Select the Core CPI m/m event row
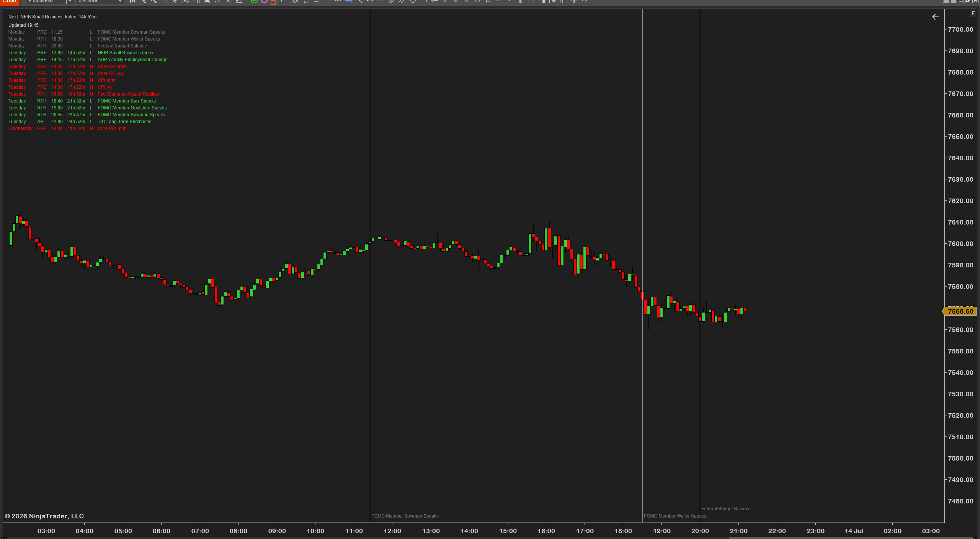Viewport: 980px width, 539px height. pyautogui.click(x=67, y=67)
